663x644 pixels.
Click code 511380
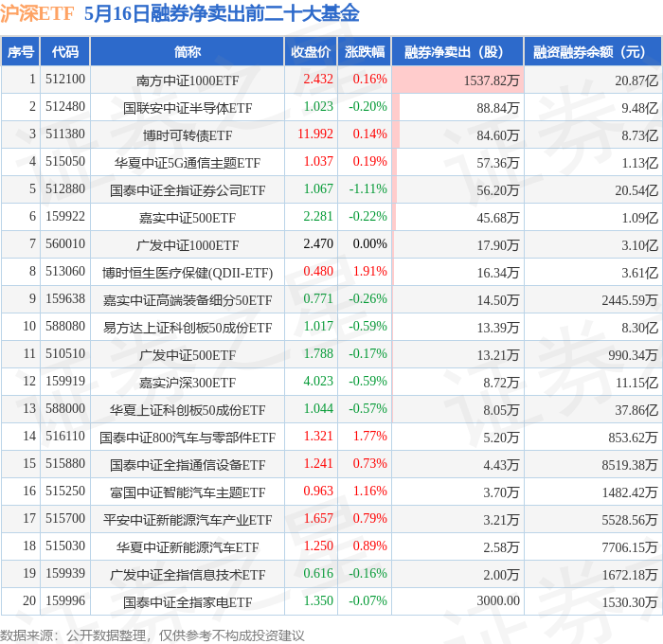(x=65, y=134)
